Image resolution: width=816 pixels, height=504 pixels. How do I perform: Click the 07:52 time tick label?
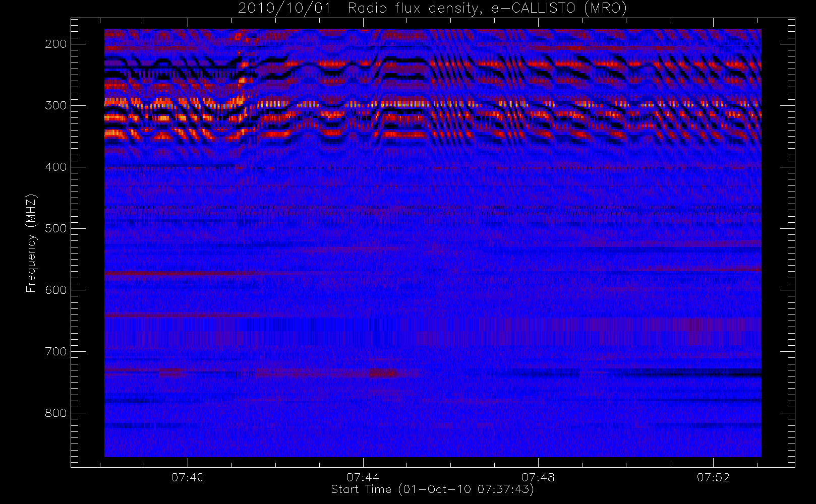tap(713, 477)
